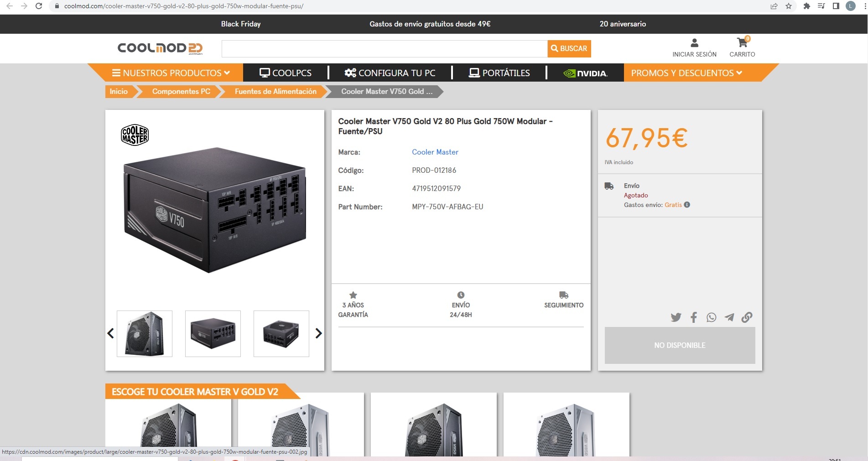Click the browser back arrow

click(x=9, y=6)
